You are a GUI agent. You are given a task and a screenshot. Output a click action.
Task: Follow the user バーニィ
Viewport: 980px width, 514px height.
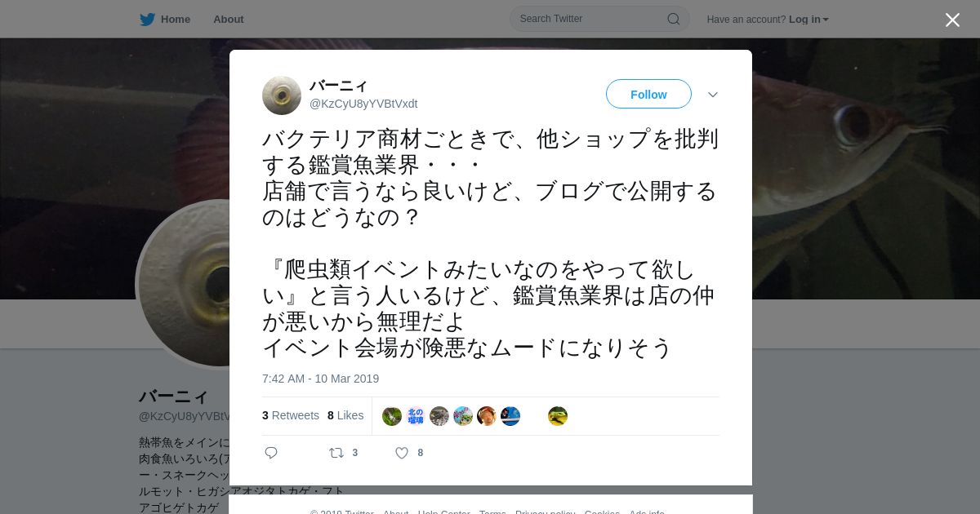tap(648, 94)
